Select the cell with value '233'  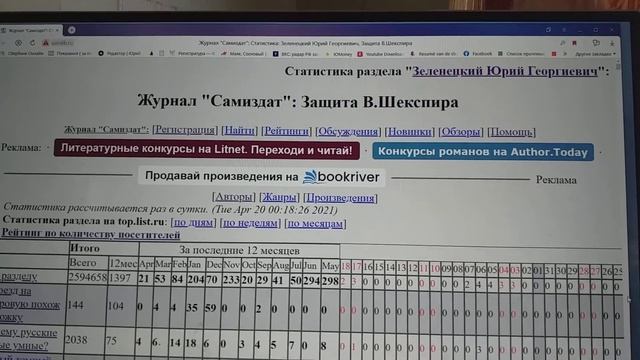tap(231, 280)
